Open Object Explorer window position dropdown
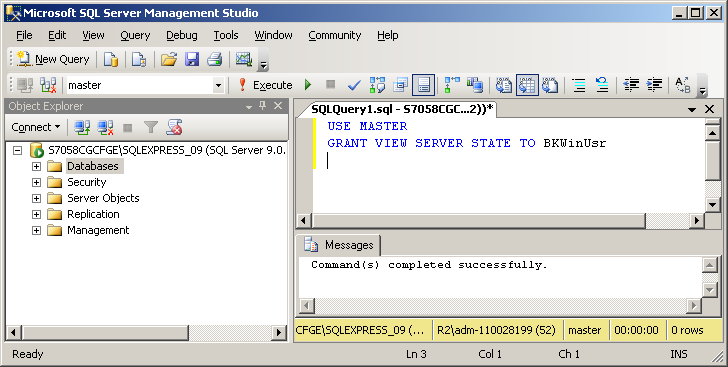728x367 pixels. 249,107
